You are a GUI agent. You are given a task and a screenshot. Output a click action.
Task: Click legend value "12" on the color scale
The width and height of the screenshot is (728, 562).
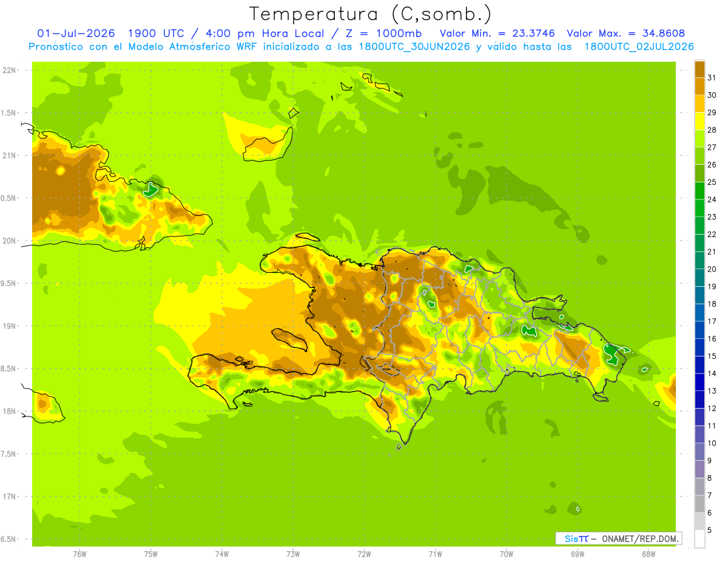[711, 408]
